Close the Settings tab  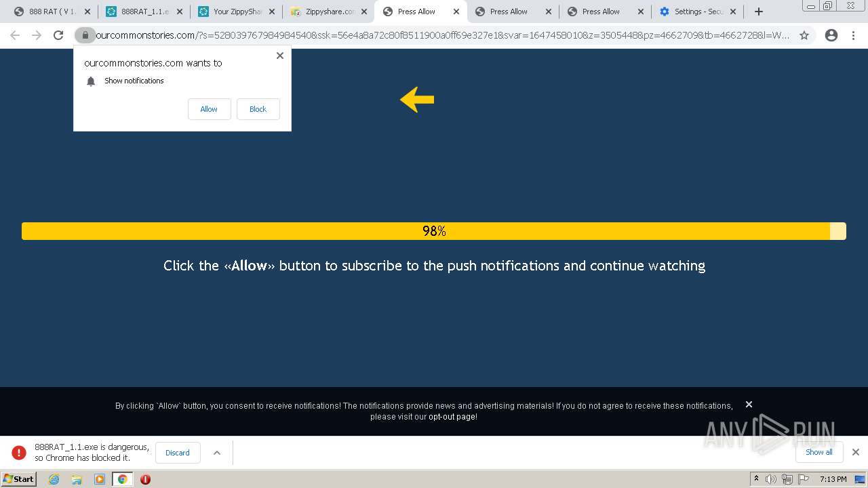click(x=733, y=12)
